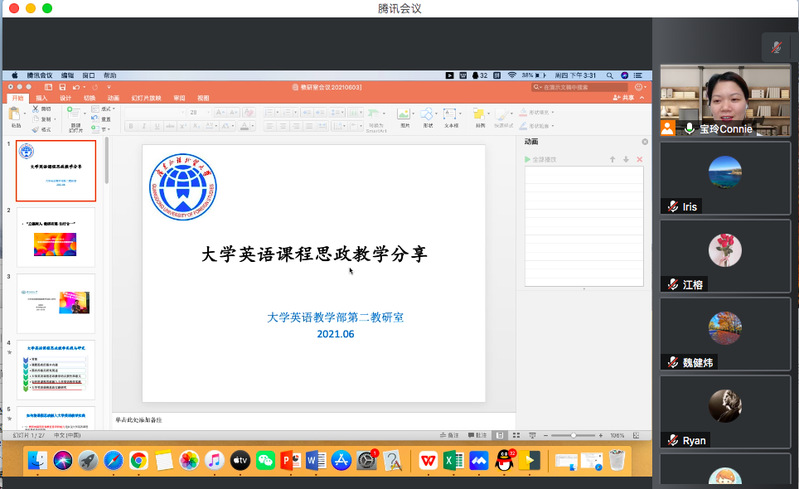799x489 pixels.
Task: Open the Design (设计) ribbon tab
Action: 65,98
